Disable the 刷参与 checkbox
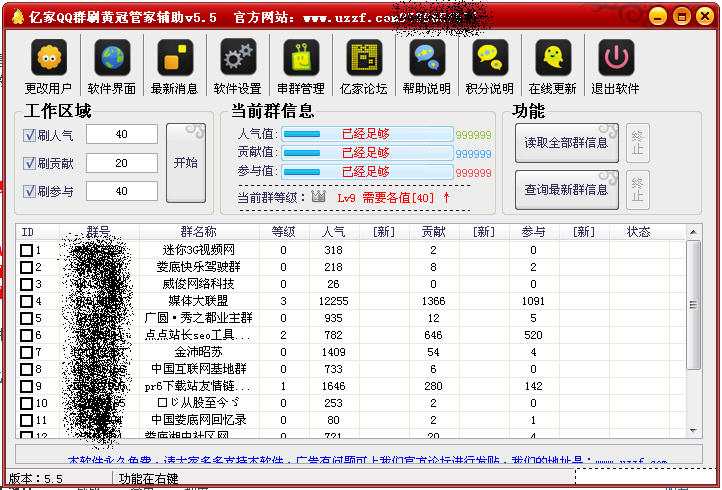722x490 pixels. coord(29,191)
